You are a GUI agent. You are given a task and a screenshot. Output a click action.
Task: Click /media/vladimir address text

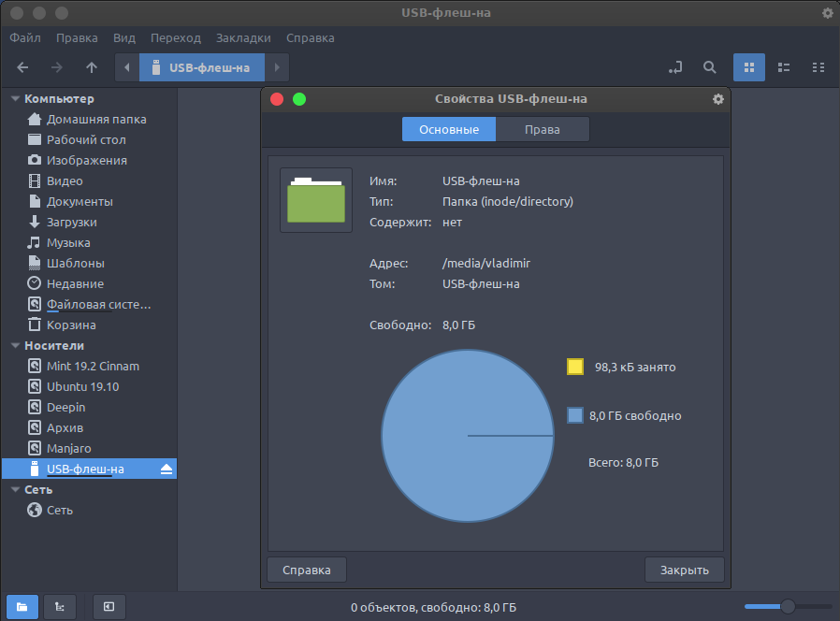click(485, 264)
